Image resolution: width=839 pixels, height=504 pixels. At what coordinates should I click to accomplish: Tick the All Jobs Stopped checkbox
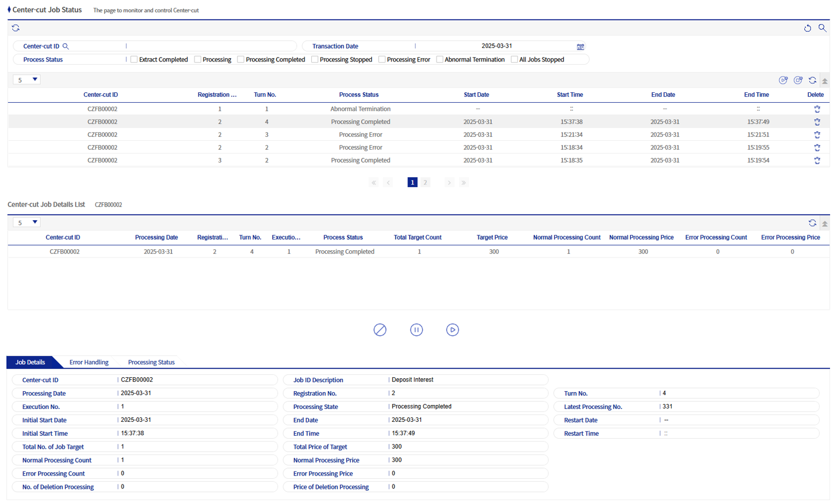[x=514, y=60]
